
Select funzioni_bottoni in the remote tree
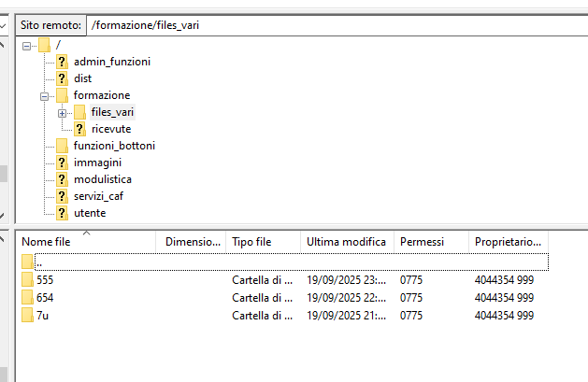point(114,146)
